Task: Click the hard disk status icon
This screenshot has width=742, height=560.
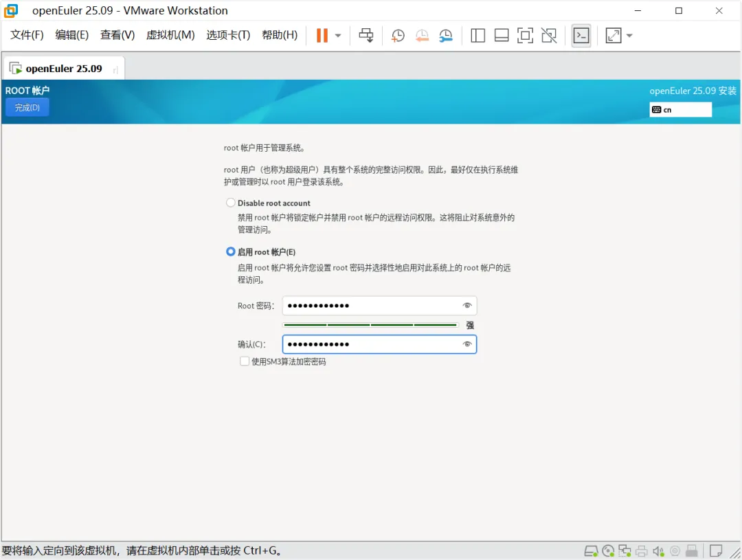Action: point(591,551)
